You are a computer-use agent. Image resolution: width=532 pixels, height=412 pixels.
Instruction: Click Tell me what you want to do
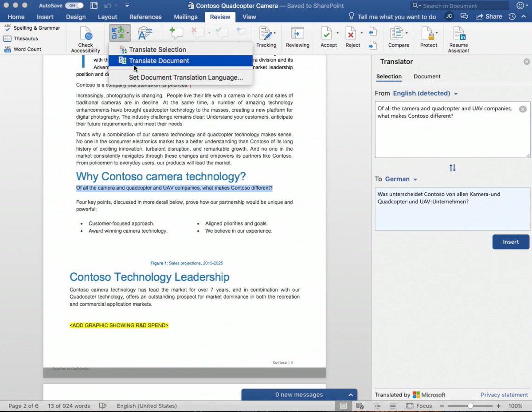pos(392,17)
